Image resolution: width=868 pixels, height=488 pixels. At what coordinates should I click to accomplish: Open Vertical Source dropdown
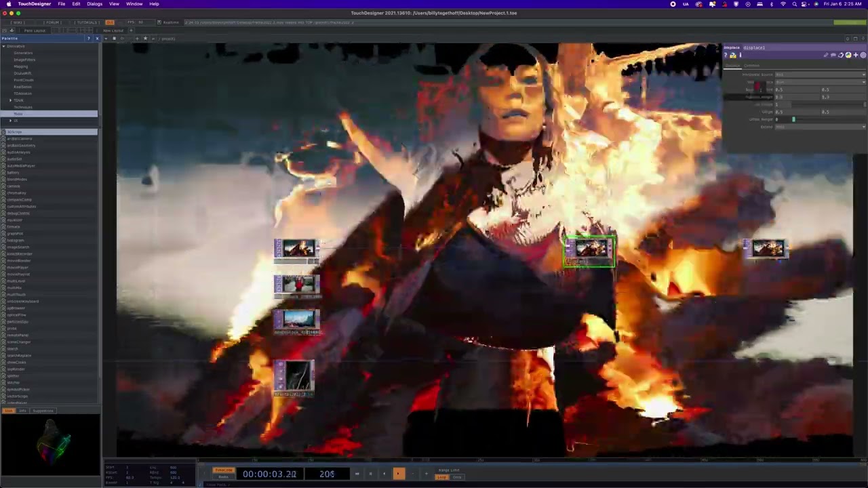(821, 82)
